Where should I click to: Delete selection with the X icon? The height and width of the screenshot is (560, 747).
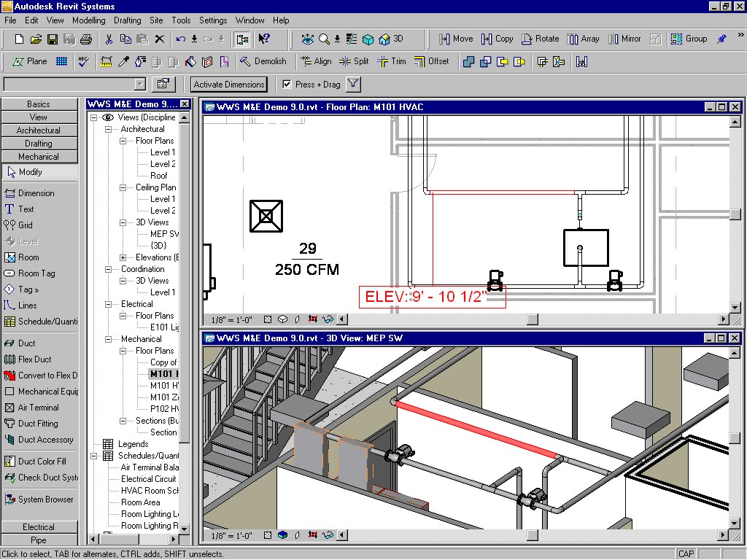point(160,39)
